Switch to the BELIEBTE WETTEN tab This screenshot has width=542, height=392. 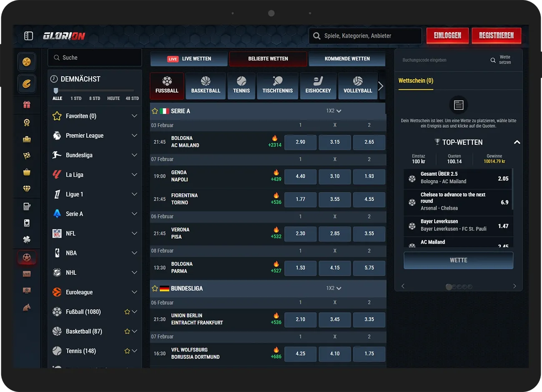[x=268, y=59]
